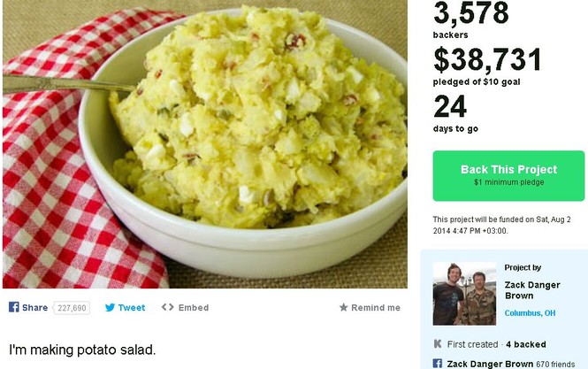Open the Zack Danger Brown creator name link
The height and width of the screenshot is (369, 588).
[532, 290]
